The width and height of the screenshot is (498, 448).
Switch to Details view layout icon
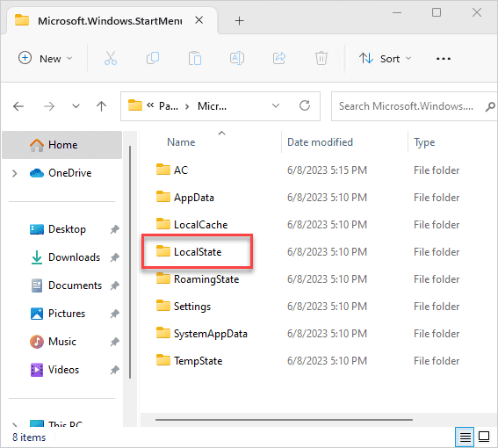coord(465,437)
